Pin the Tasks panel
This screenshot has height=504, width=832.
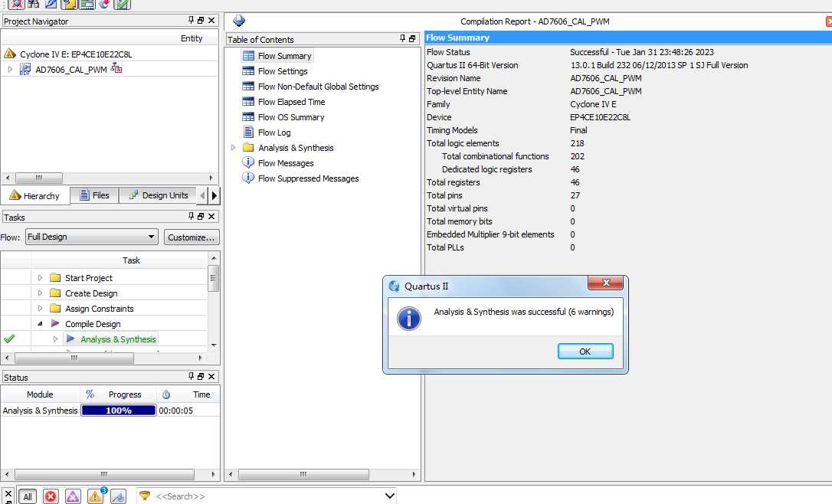coord(191,216)
